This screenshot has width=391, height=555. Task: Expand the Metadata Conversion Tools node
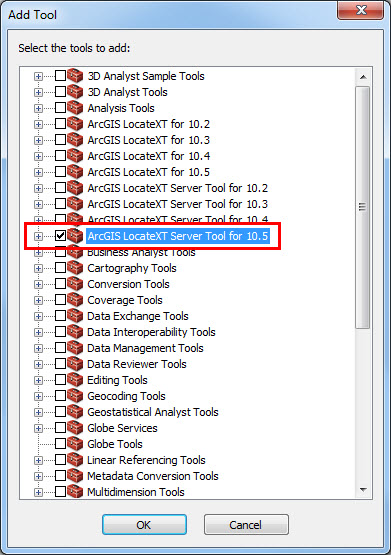pos(38,476)
